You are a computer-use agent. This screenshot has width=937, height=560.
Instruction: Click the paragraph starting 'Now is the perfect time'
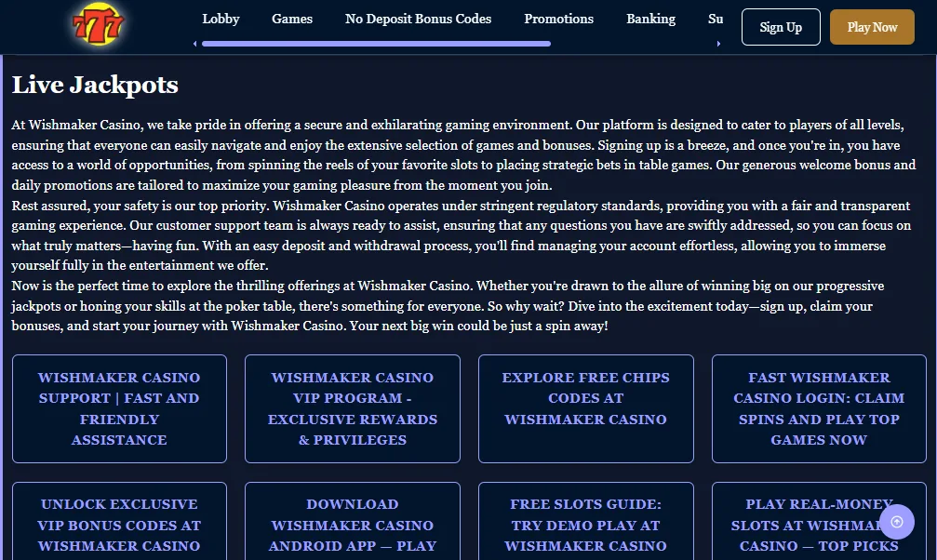tap(448, 305)
